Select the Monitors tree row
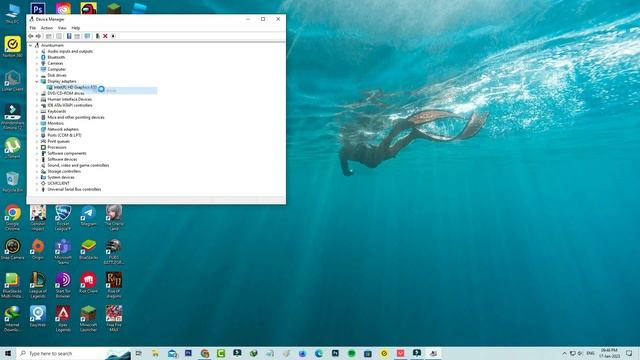640x360 pixels. click(52, 123)
